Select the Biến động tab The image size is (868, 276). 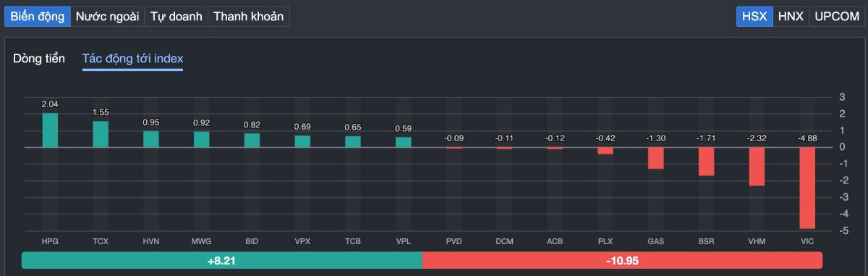tap(37, 16)
